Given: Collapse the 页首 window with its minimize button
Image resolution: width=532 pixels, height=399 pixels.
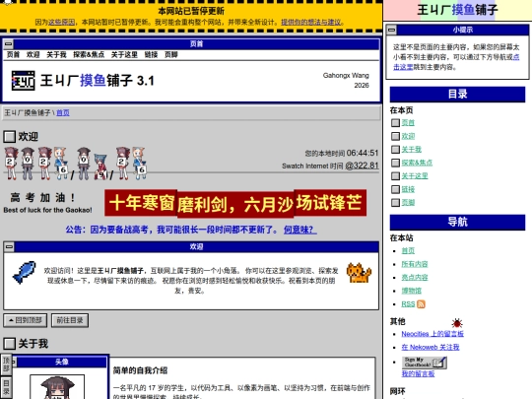Looking at the screenshot, I should tap(9, 43).
